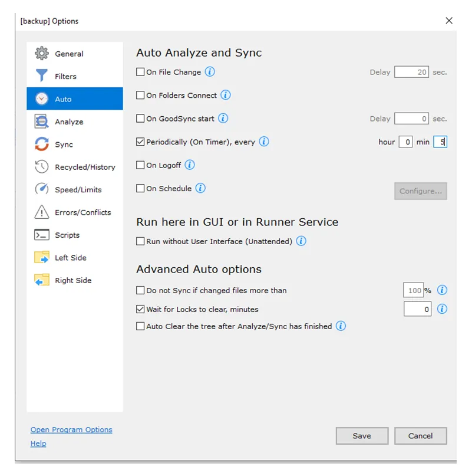Show info for Periodically (On Timer)
The image size is (472, 476).
click(264, 142)
